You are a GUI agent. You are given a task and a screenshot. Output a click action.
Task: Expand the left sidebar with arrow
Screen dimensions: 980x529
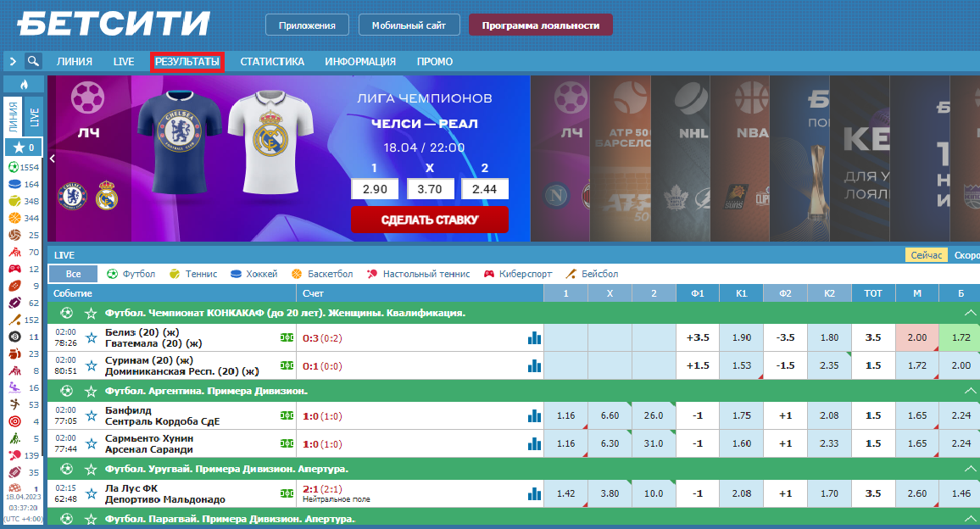tap(13, 61)
